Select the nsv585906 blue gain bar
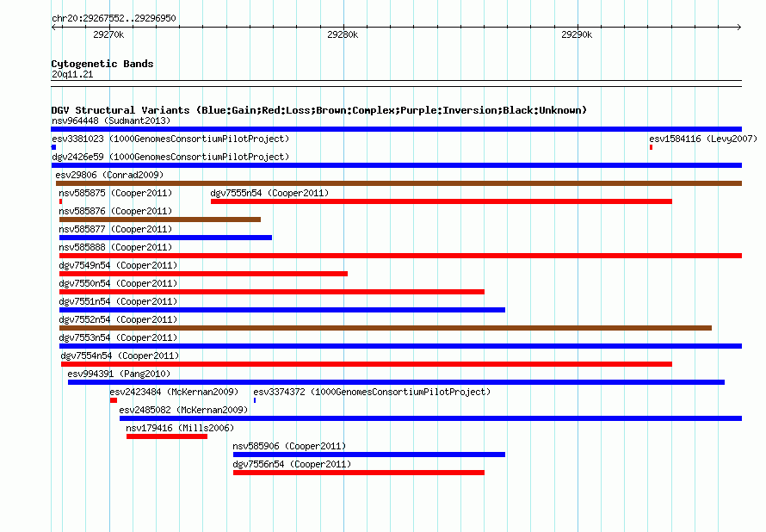 click(x=369, y=455)
